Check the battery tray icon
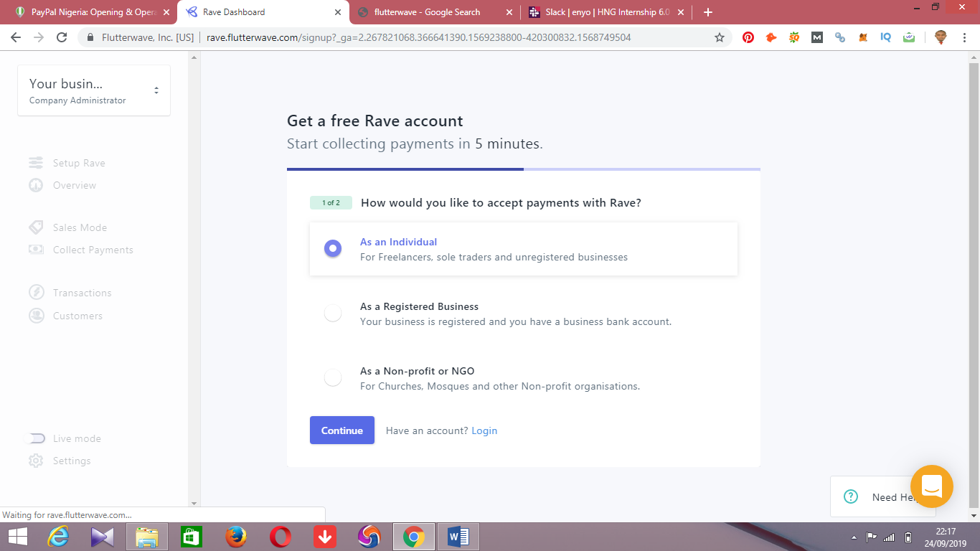The width and height of the screenshot is (980, 551). [908, 537]
